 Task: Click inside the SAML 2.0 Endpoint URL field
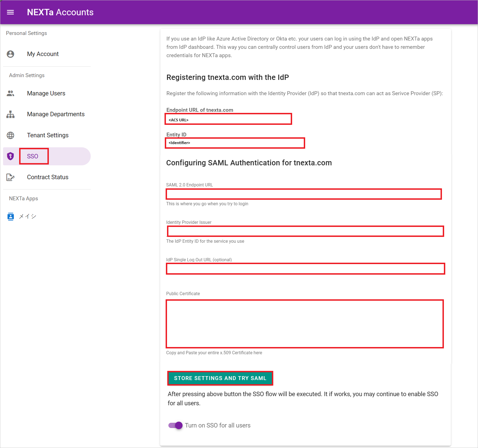pos(304,194)
